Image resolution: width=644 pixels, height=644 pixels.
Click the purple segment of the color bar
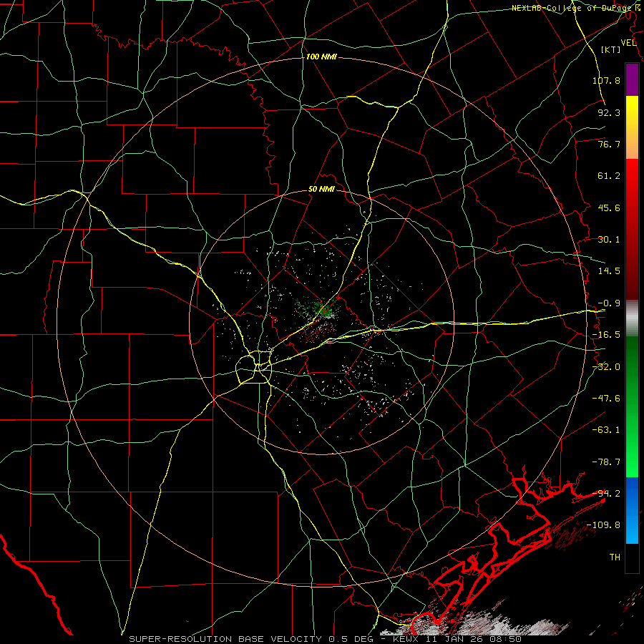[632, 79]
